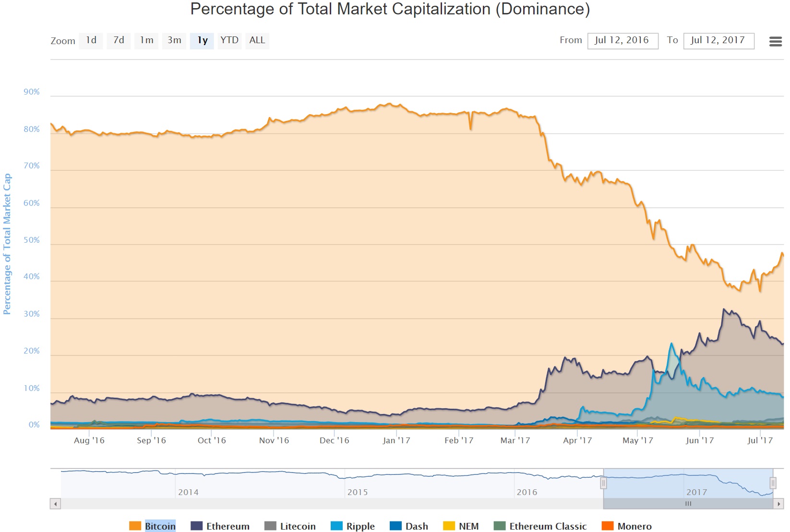Toggle Ripple series visibility

[x=360, y=526]
